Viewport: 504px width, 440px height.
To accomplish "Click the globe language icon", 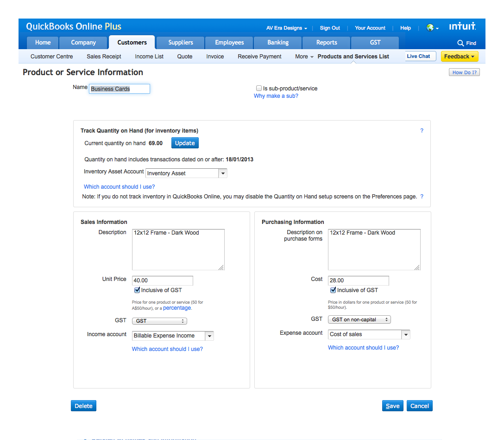I will (x=430, y=28).
